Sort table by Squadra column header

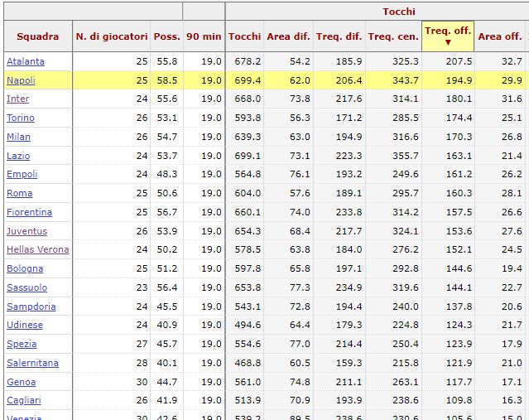pyautogui.click(x=37, y=36)
